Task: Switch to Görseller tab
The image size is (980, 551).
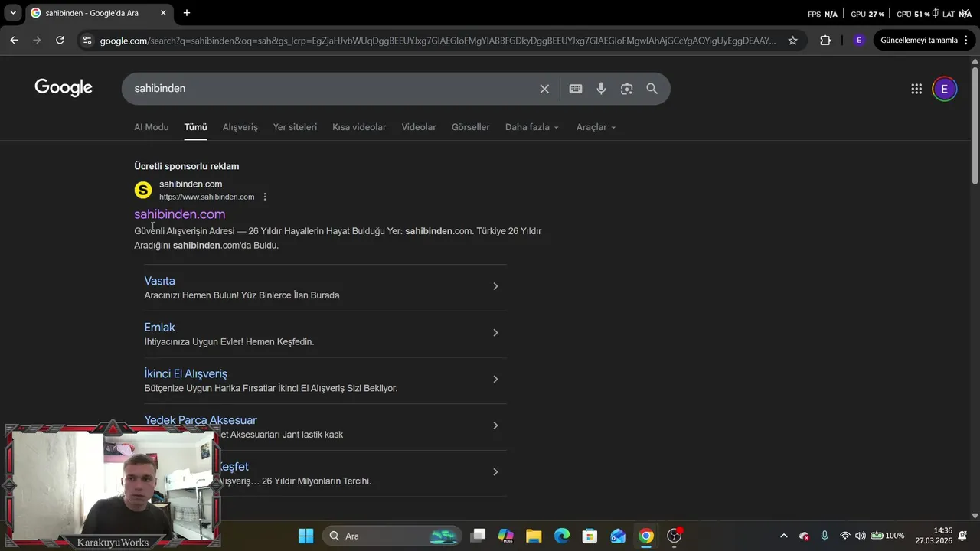Action: point(471,127)
